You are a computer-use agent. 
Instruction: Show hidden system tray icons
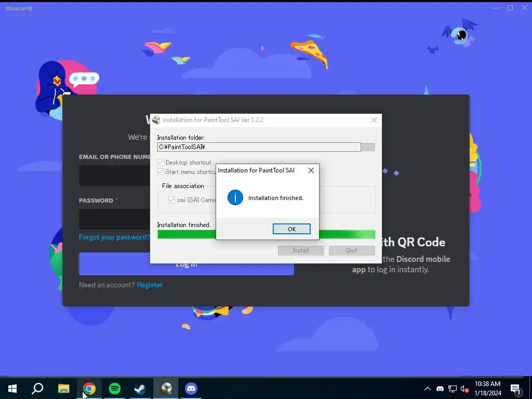coord(428,389)
